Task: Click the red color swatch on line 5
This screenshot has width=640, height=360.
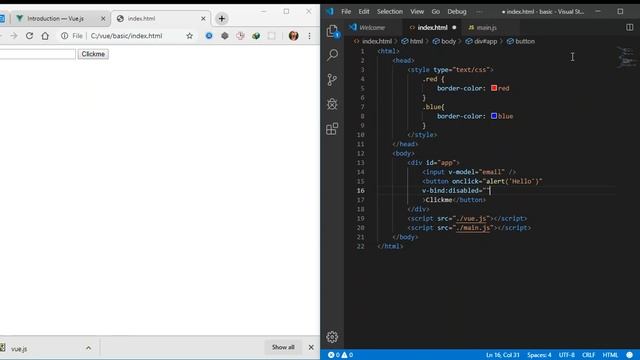Action: point(494,88)
